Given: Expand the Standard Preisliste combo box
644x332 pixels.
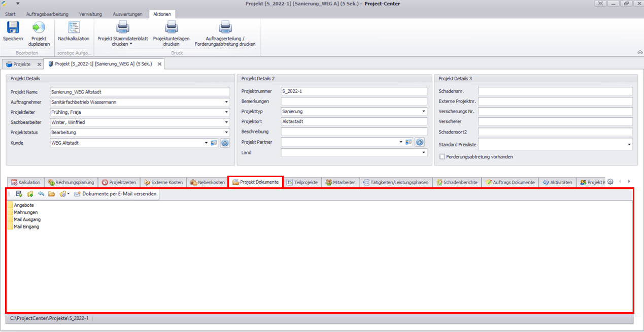Looking at the screenshot, I should [x=629, y=145].
